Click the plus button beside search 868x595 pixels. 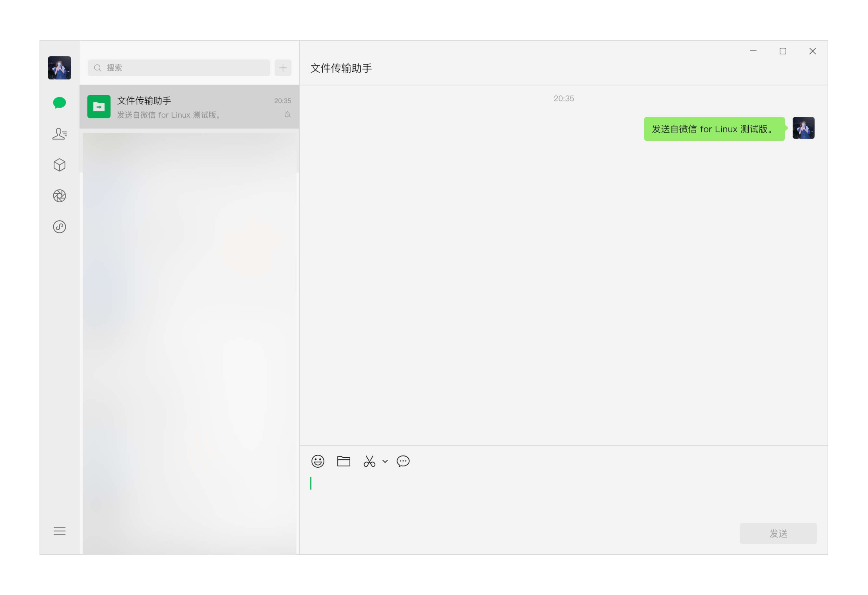pyautogui.click(x=283, y=68)
